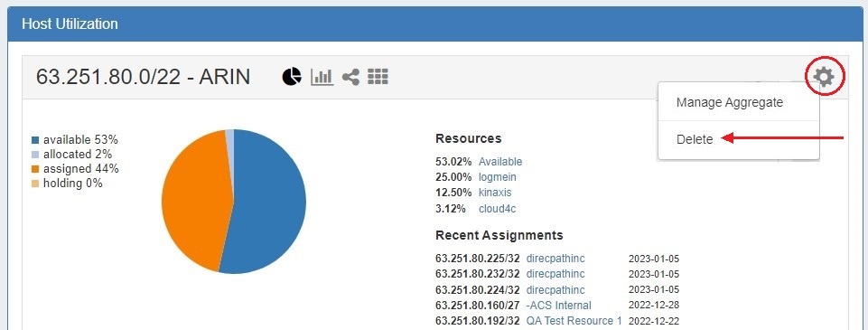Click the allocated legend color square

[36, 155]
